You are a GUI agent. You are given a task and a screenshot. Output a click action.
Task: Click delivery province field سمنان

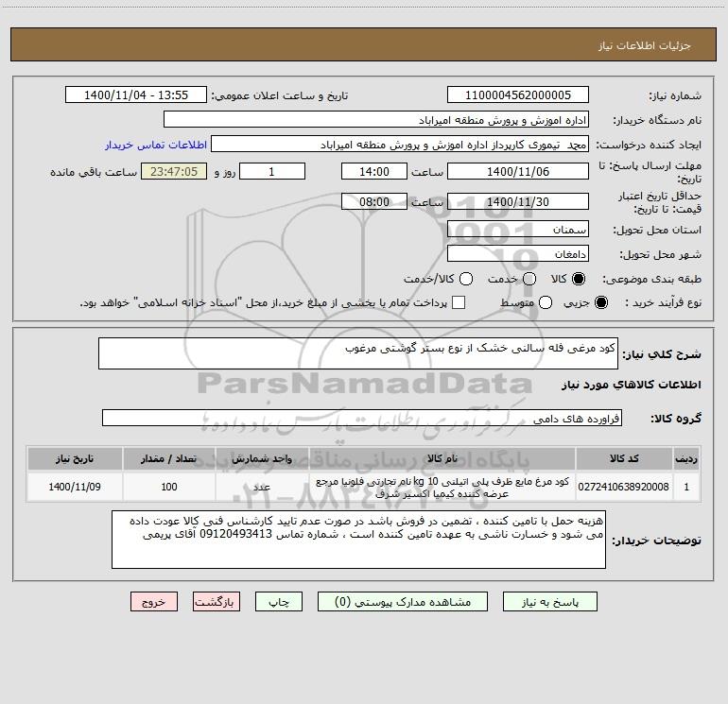coord(518,230)
